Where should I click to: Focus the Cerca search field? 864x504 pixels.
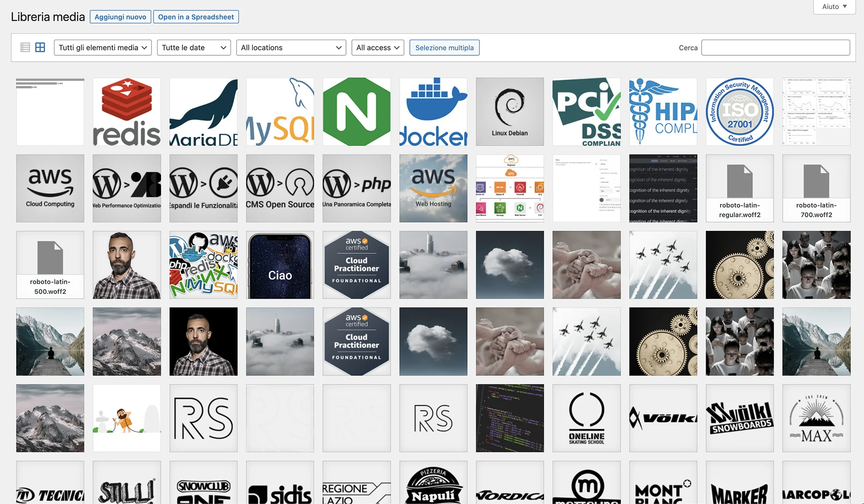(x=775, y=48)
